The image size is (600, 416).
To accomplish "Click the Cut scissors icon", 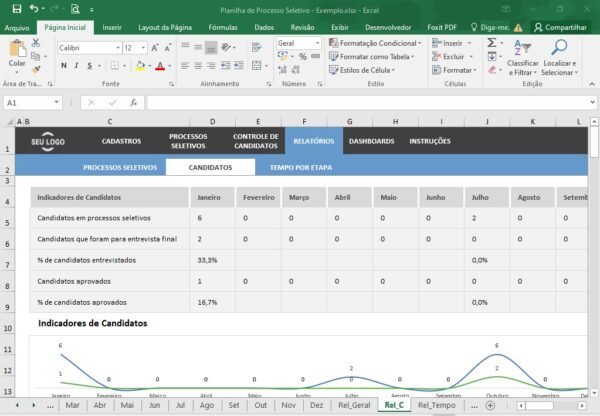I will click(36, 43).
